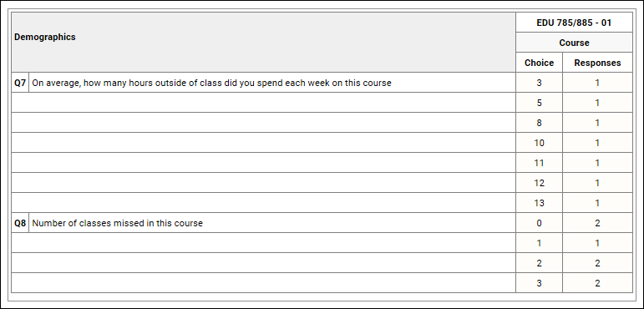Image resolution: width=644 pixels, height=309 pixels.
Task: Select the Responses column header
Action: click(x=597, y=63)
